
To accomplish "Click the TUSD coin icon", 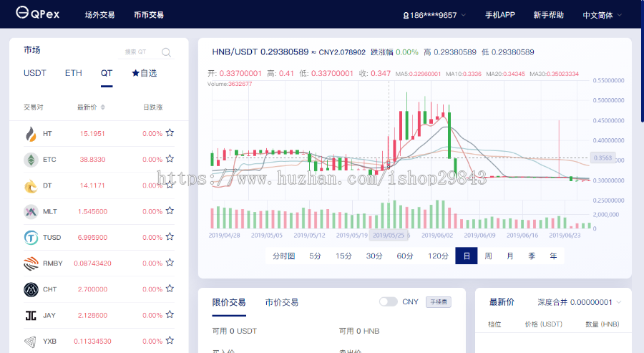I will tap(31, 238).
